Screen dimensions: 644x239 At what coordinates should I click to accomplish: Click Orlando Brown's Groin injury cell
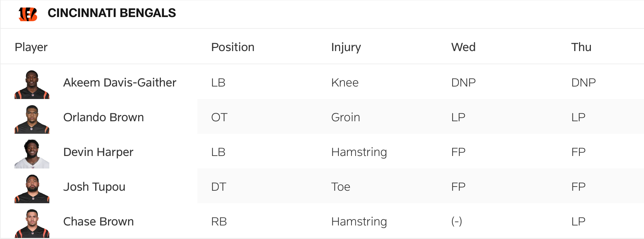point(346,117)
